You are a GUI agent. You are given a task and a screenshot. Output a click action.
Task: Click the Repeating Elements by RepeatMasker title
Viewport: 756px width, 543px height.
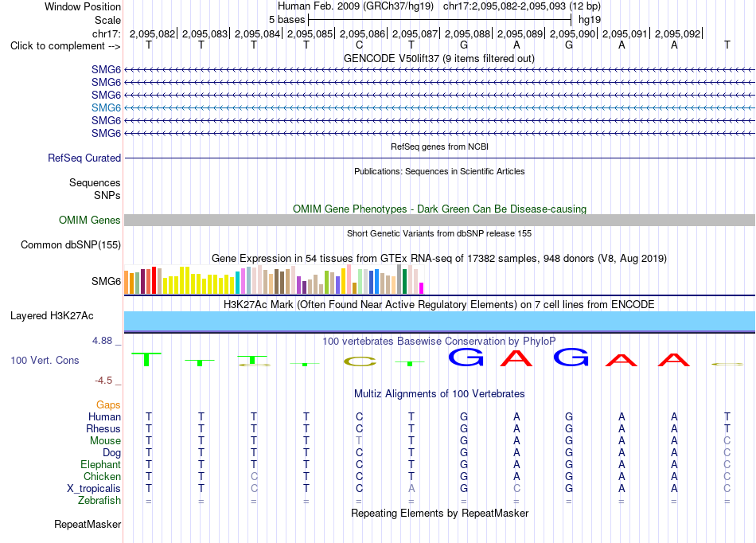click(x=439, y=513)
